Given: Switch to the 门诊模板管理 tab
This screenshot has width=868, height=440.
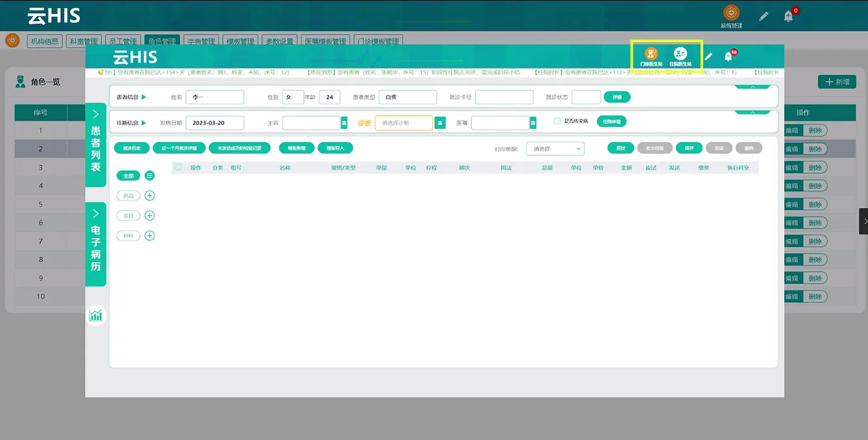Looking at the screenshot, I should point(378,41).
